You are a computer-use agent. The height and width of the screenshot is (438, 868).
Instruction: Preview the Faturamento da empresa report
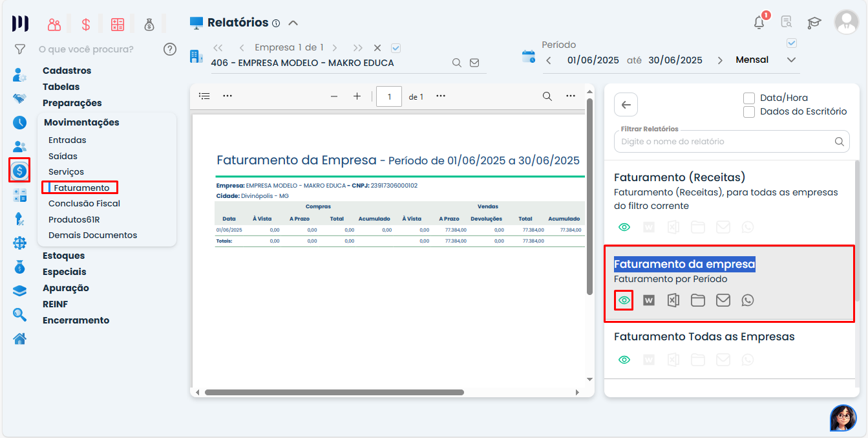point(624,300)
